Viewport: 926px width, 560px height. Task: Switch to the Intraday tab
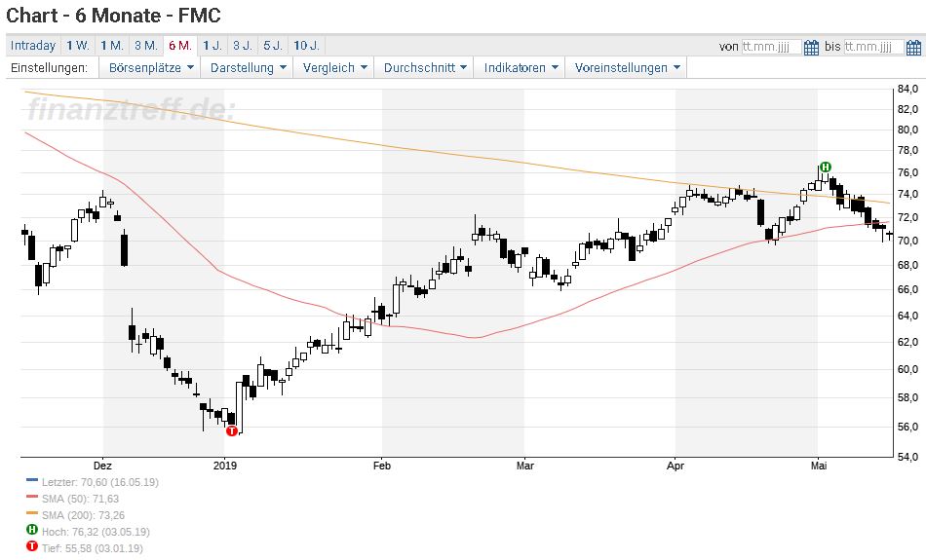click(33, 46)
